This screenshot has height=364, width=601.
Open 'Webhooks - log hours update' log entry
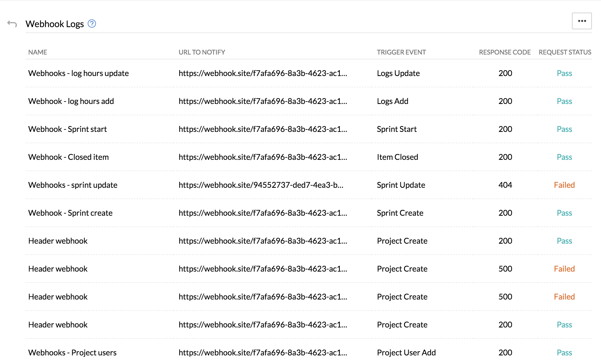[x=78, y=73]
